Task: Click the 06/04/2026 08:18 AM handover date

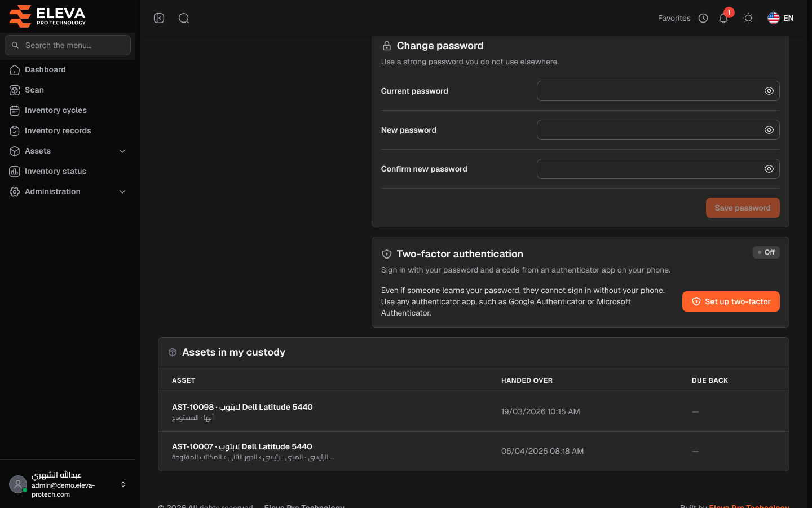Action: point(542,451)
